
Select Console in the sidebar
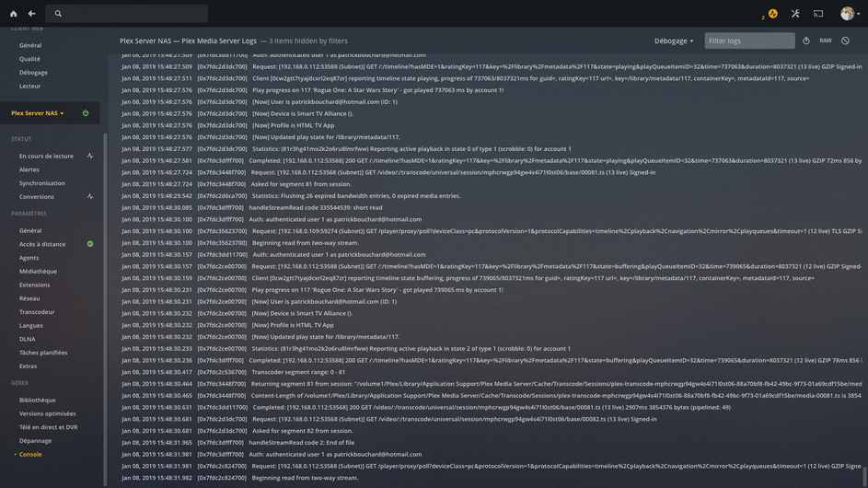pyautogui.click(x=30, y=454)
